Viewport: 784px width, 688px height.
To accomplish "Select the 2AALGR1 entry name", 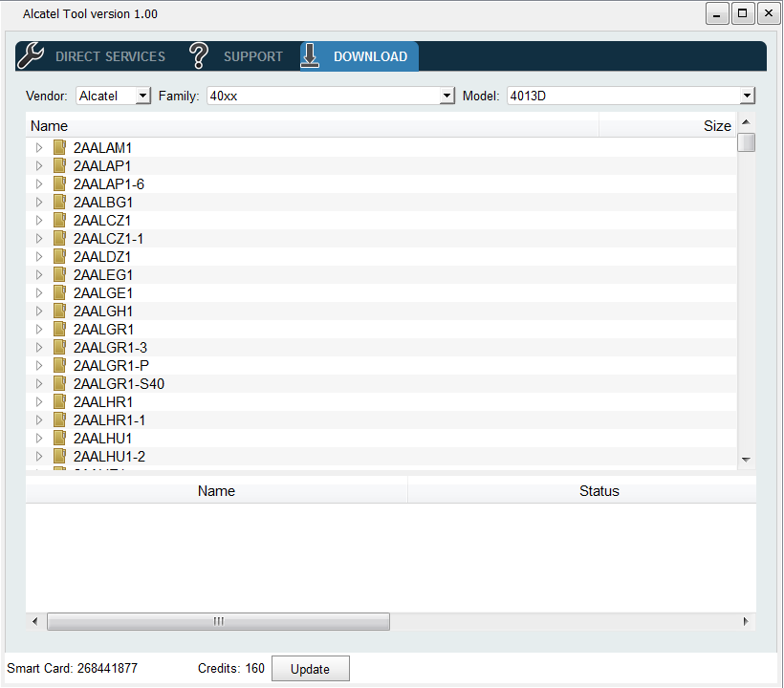I will tap(103, 330).
